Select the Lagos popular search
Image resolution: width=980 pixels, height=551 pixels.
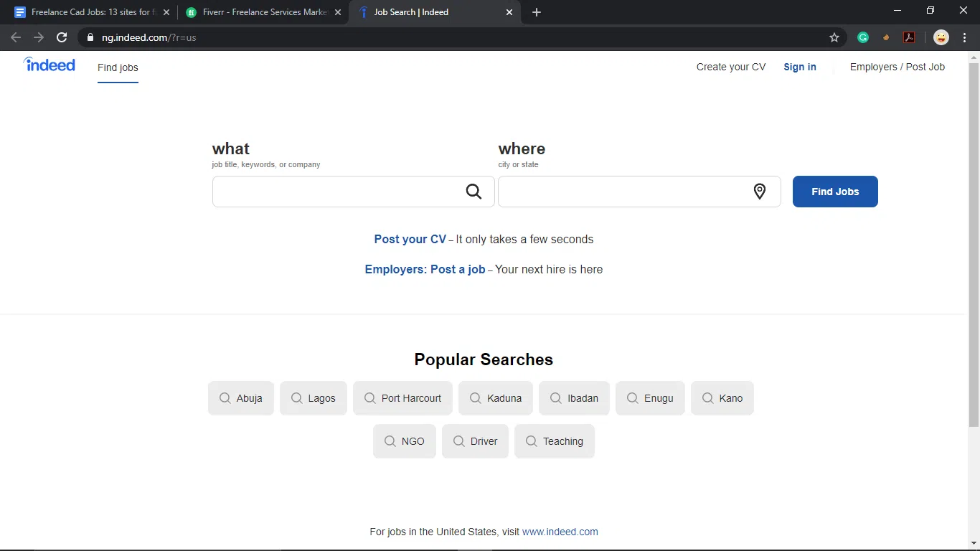[x=313, y=398]
